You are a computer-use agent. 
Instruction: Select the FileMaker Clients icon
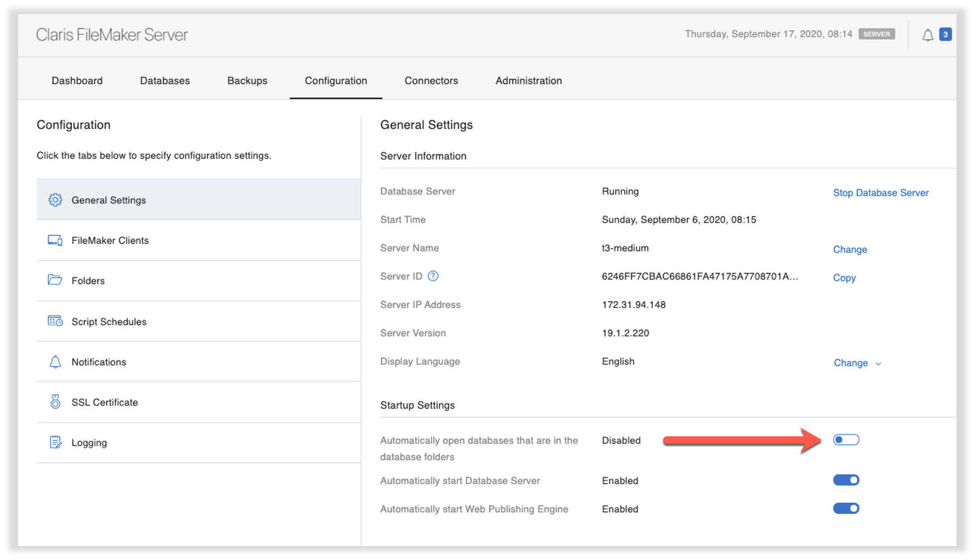click(x=55, y=240)
